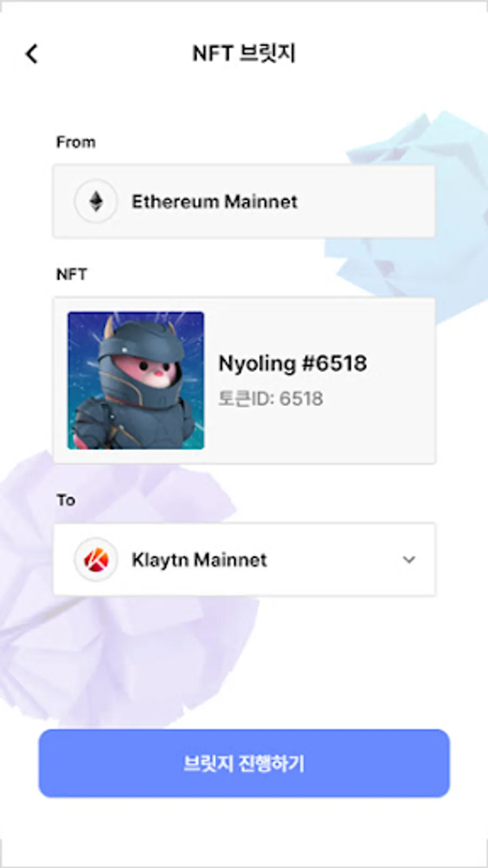The height and width of the screenshot is (868, 488).
Task: Go back with the left arrow icon
Action: 32,54
